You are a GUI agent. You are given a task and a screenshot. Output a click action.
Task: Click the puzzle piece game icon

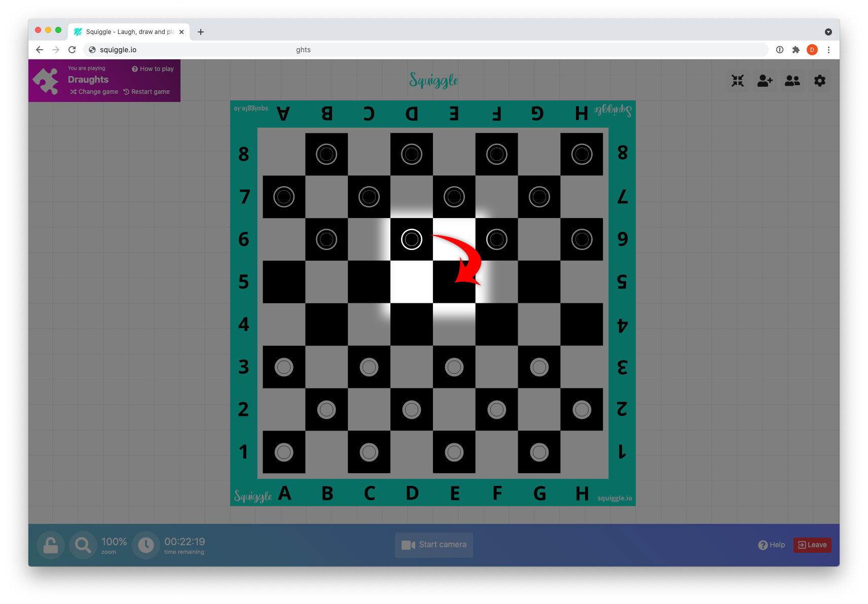click(46, 81)
